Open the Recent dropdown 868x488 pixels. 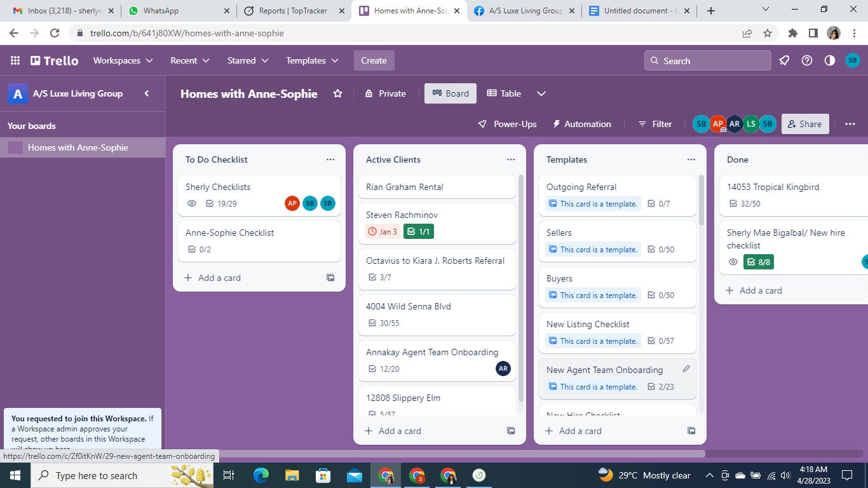point(190,60)
